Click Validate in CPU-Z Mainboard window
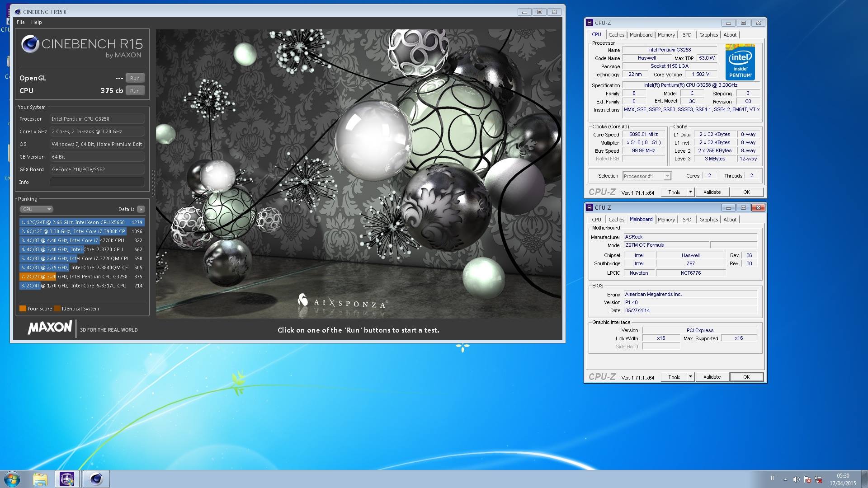This screenshot has height=488, width=868. pyautogui.click(x=712, y=377)
